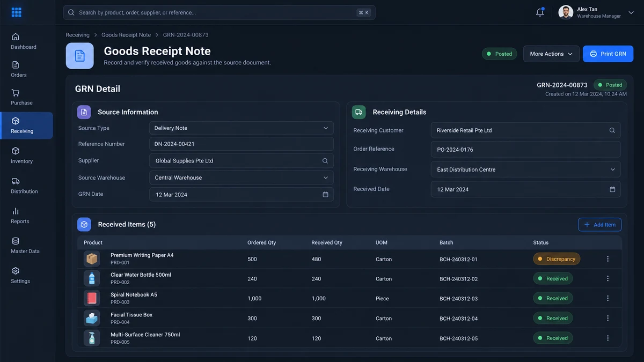Open Reports in the sidebar

click(20, 216)
